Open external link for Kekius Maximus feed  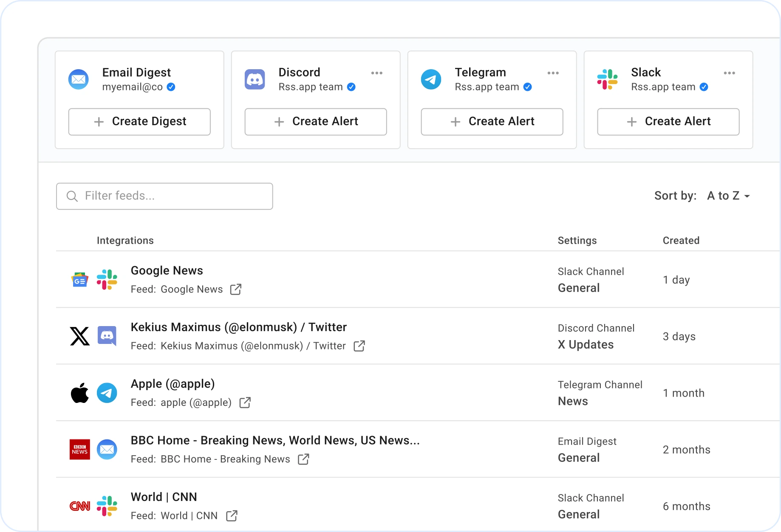tap(359, 346)
